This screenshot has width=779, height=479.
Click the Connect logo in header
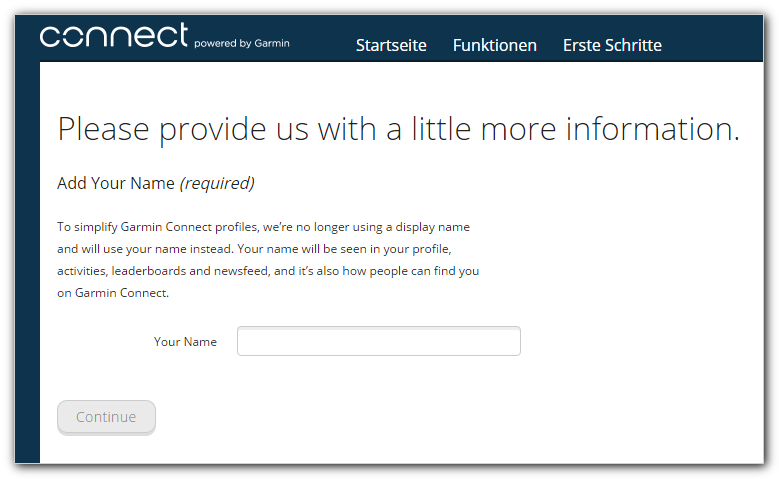pos(114,35)
